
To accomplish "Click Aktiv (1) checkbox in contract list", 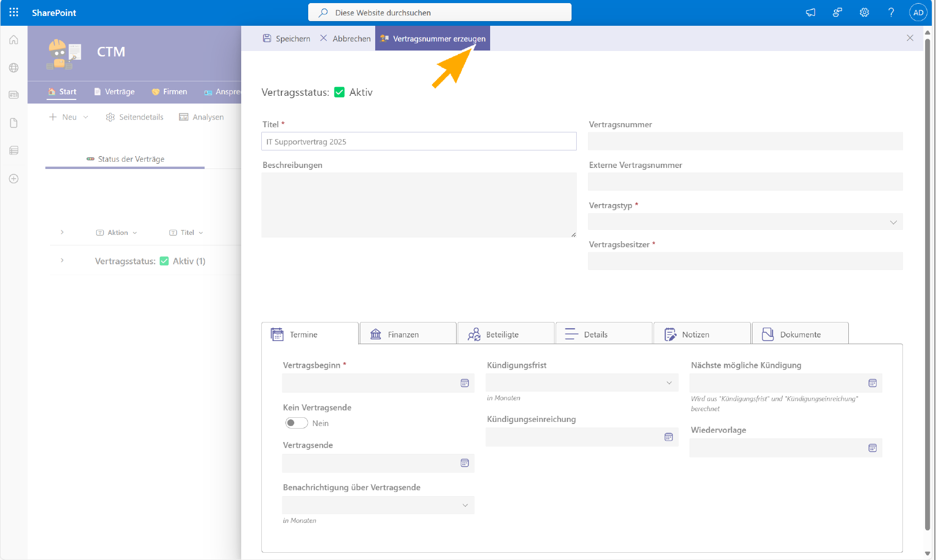I will tap(164, 261).
